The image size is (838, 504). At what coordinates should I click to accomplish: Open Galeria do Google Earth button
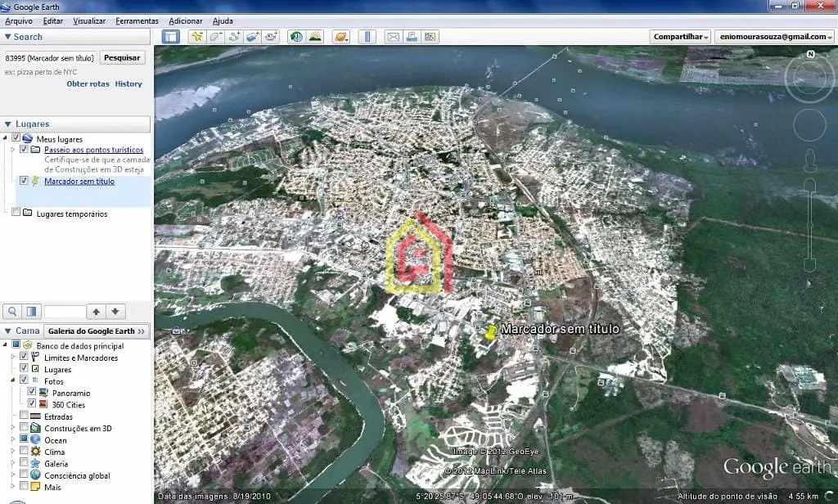click(x=97, y=331)
